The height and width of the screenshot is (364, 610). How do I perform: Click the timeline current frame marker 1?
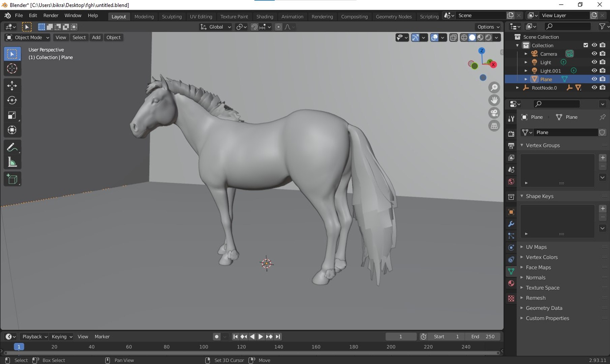tap(19, 347)
